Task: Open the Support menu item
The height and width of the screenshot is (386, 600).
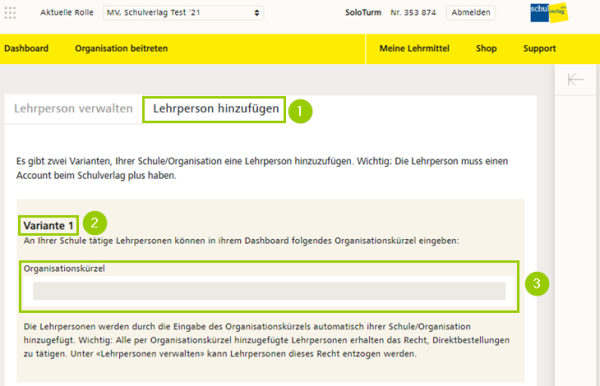Action: 540,49
